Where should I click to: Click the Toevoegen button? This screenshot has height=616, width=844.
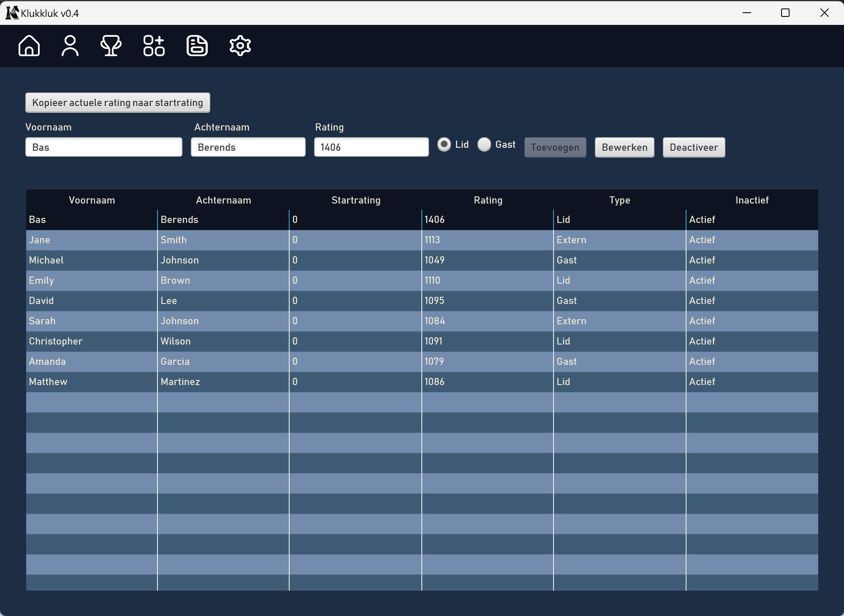555,147
